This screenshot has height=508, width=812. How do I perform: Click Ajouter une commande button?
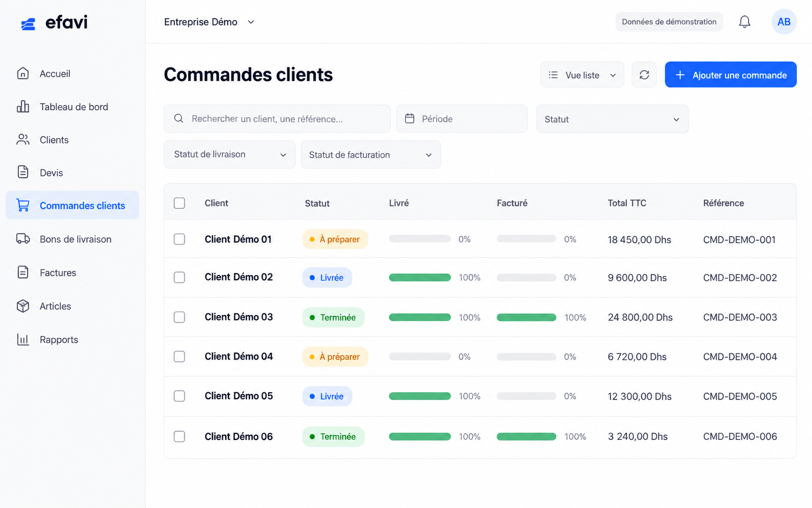731,75
